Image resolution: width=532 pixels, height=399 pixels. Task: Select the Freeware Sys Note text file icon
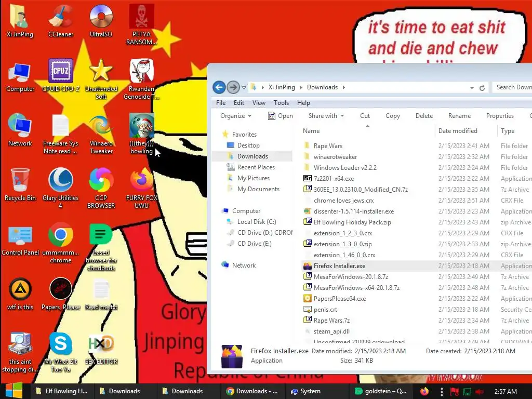click(x=60, y=135)
